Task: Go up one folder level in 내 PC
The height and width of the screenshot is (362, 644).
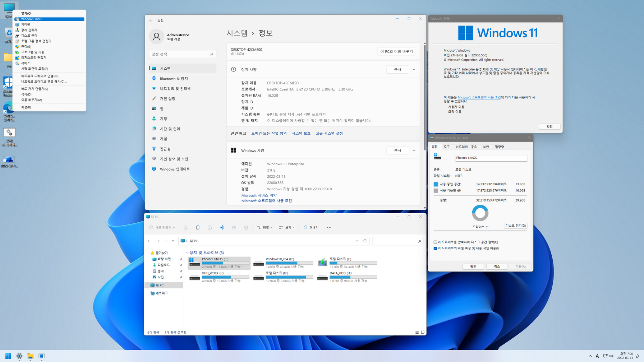Action: click(x=173, y=241)
